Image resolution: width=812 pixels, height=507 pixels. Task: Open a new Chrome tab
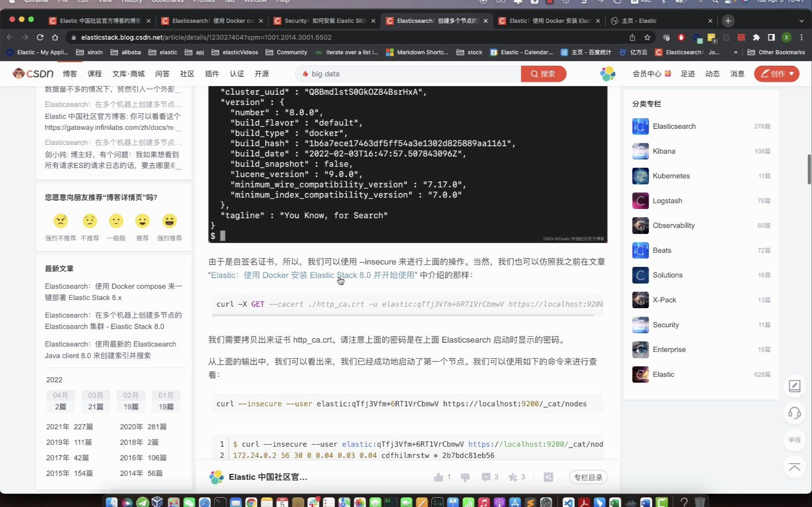[x=728, y=21]
